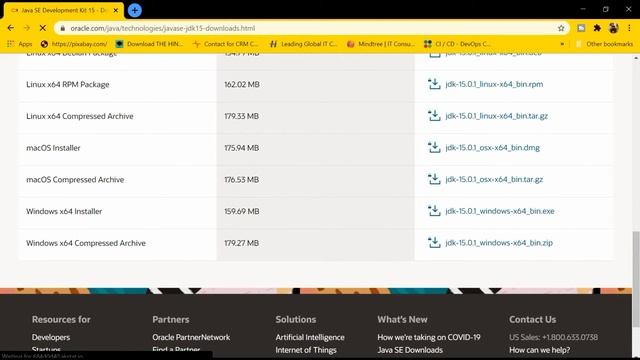The height and width of the screenshot is (360, 640).
Task: Click download icon for osx-x64_bin.dmg
Action: point(434,147)
